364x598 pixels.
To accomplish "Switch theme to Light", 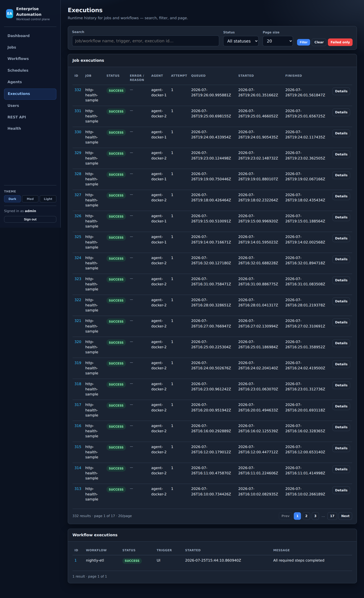I will point(48,199).
